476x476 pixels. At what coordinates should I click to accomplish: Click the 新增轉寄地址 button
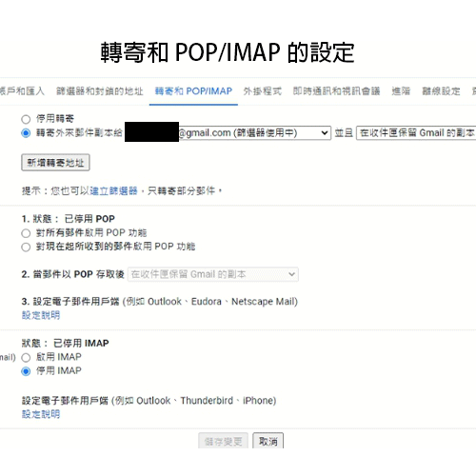pyautogui.click(x=55, y=163)
